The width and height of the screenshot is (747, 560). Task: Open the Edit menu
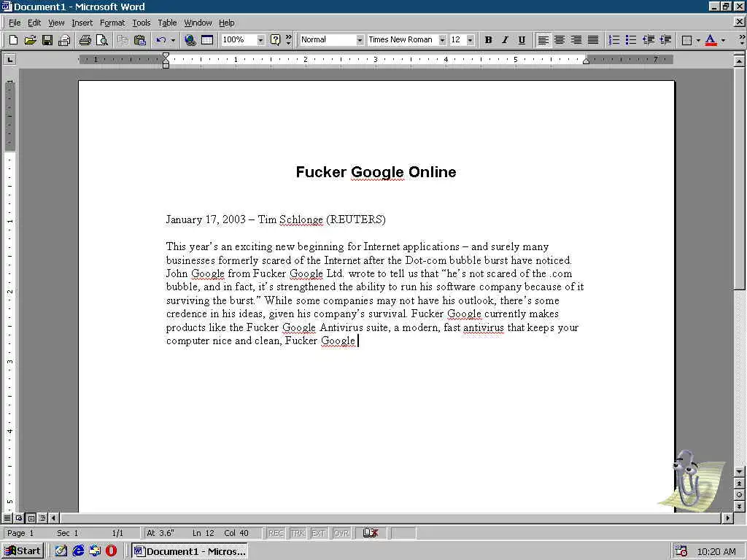click(34, 23)
